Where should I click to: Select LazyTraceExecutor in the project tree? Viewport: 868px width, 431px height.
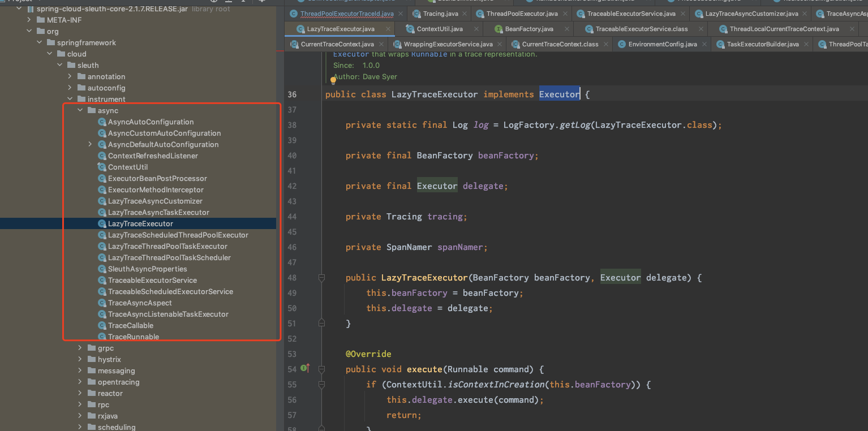coord(140,224)
